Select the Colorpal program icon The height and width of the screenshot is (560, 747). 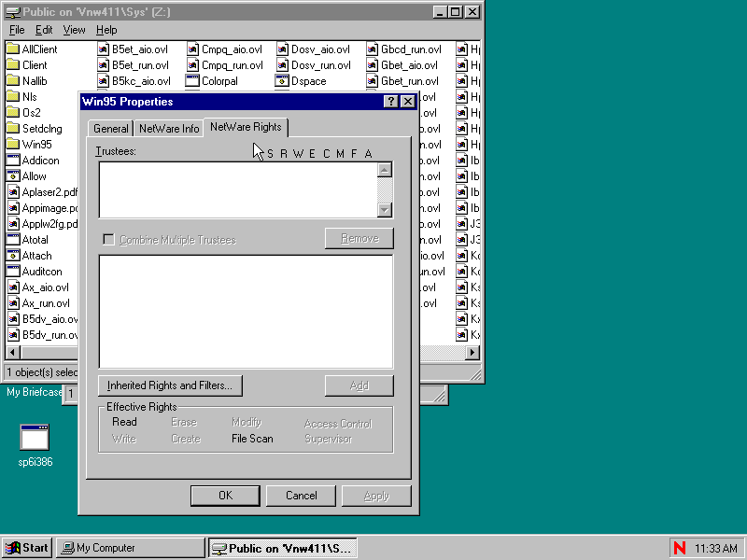pyautogui.click(x=192, y=81)
